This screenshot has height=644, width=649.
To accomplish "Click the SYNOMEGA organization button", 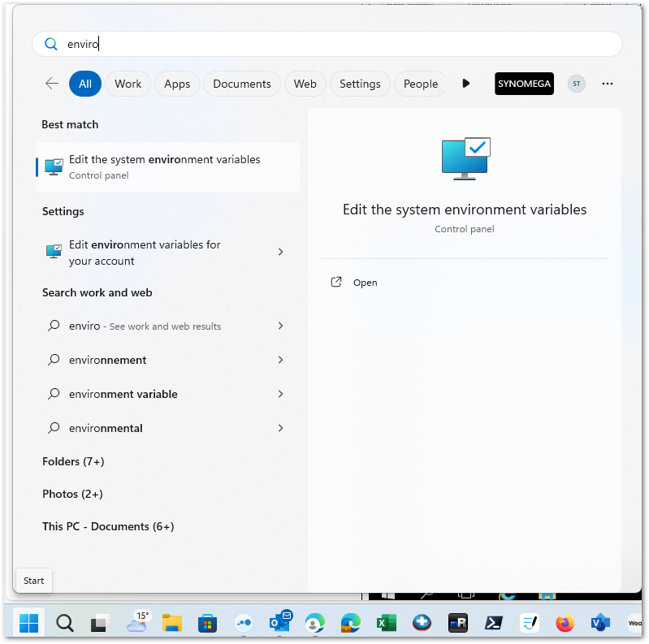I will [x=524, y=84].
